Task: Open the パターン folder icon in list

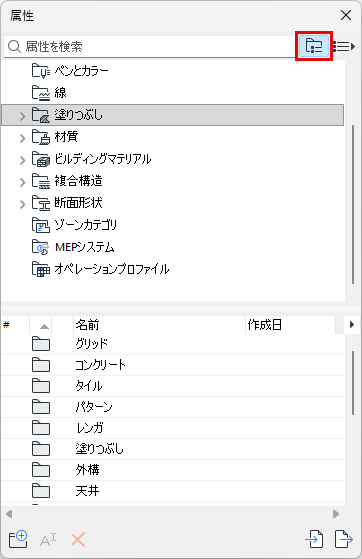Action: (41, 407)
